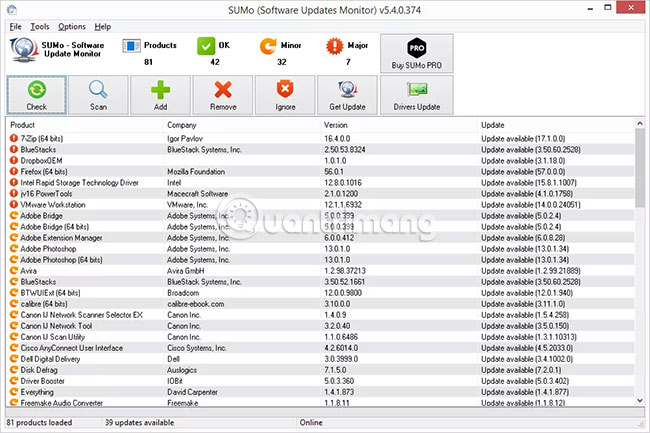Open the Tools menu

(40, 27)
